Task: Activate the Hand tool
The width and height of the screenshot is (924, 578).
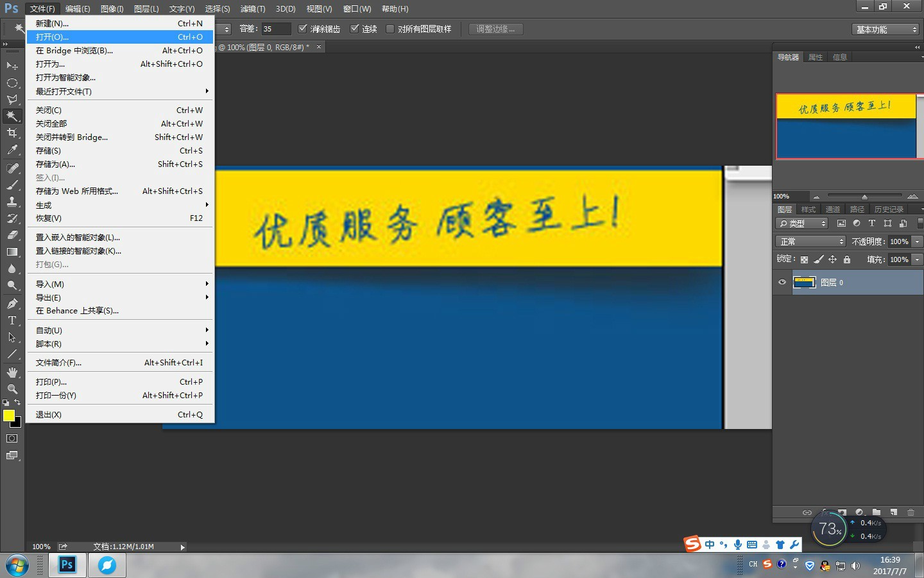Action: tap(12, 372)
